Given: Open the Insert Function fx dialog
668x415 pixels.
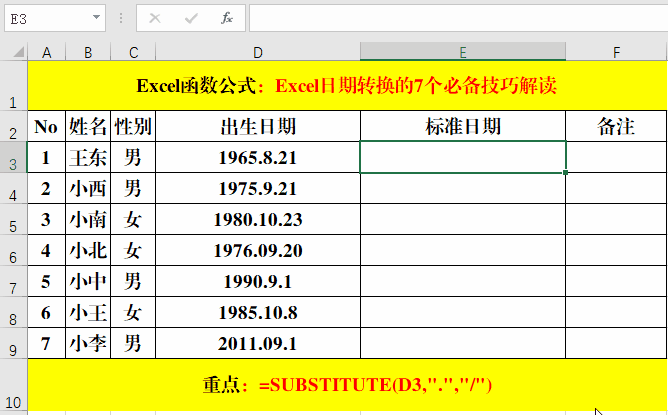Looking at the screenshot, I should coord(227,18).
